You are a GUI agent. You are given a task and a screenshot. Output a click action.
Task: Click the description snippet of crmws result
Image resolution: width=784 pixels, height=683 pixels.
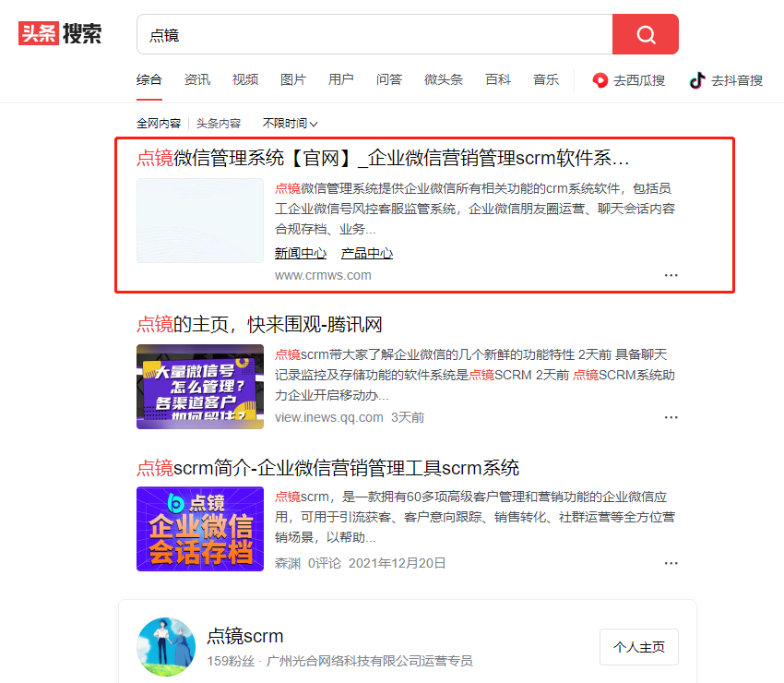pyautogui.click(x=475, y=209)
